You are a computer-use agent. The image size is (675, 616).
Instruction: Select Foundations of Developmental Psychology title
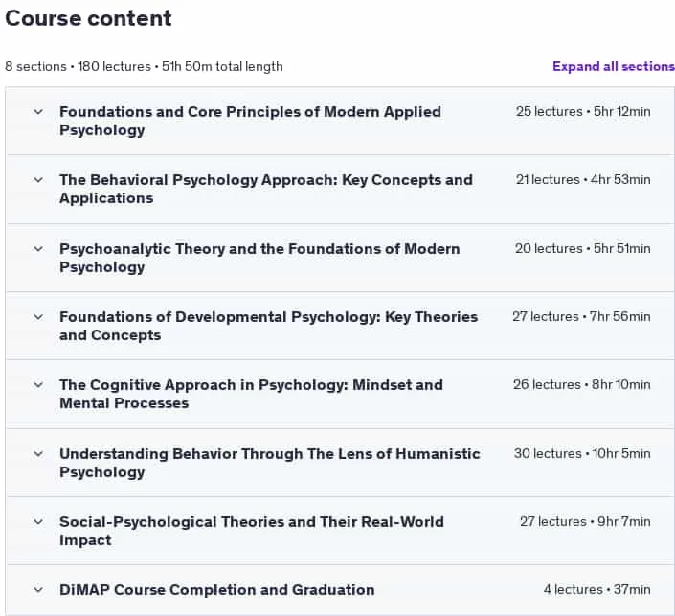[x=269, y=326]
